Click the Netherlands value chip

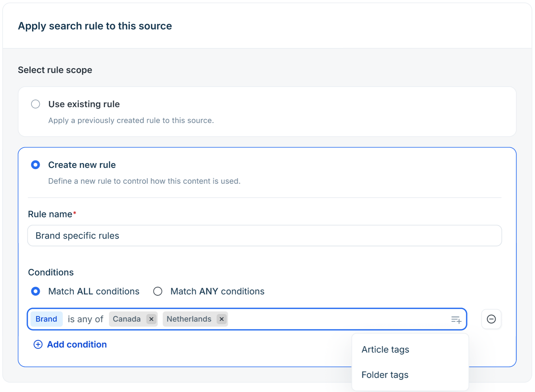click(x=189, y=319)
